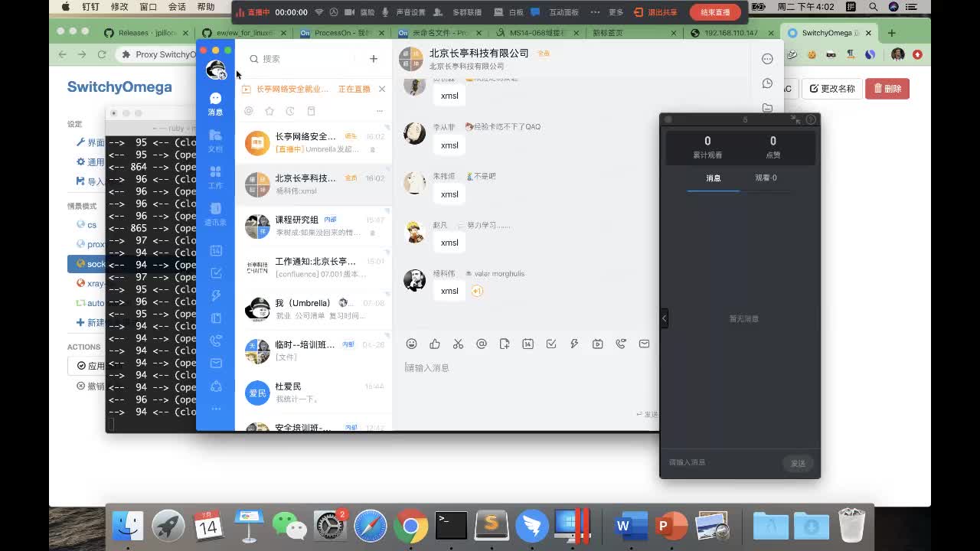Click the mail icon in chat toolbar
Image resolution: width=980 pixels, height=551 pixels.
tap(644, 344)
